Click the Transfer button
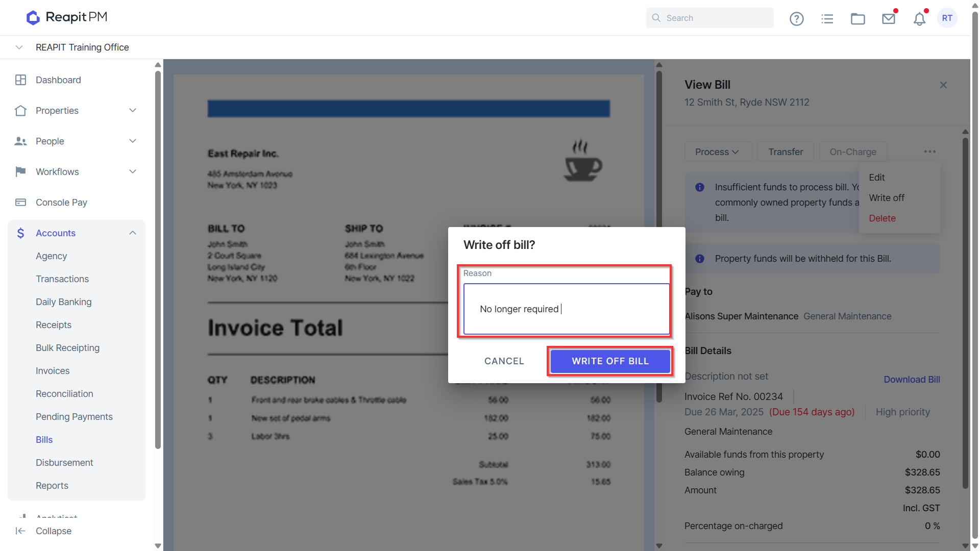 point(786,152)
